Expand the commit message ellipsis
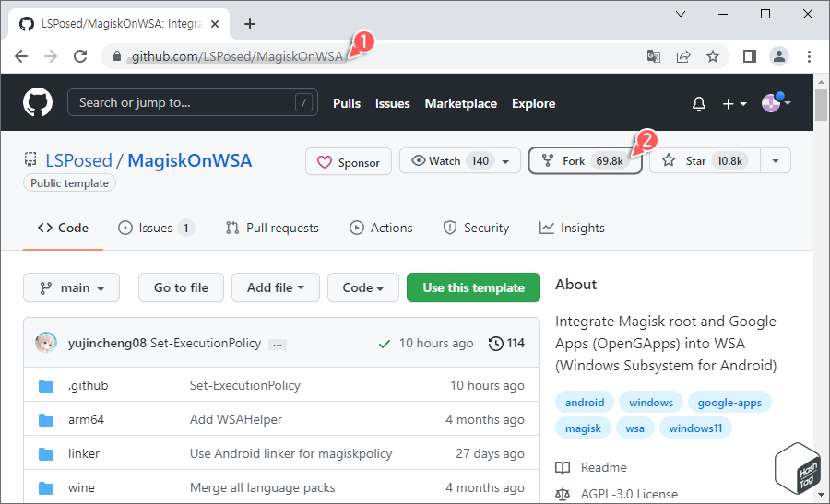Image resolution: width=830 pixels, height=504 pixels. (278, 345)
